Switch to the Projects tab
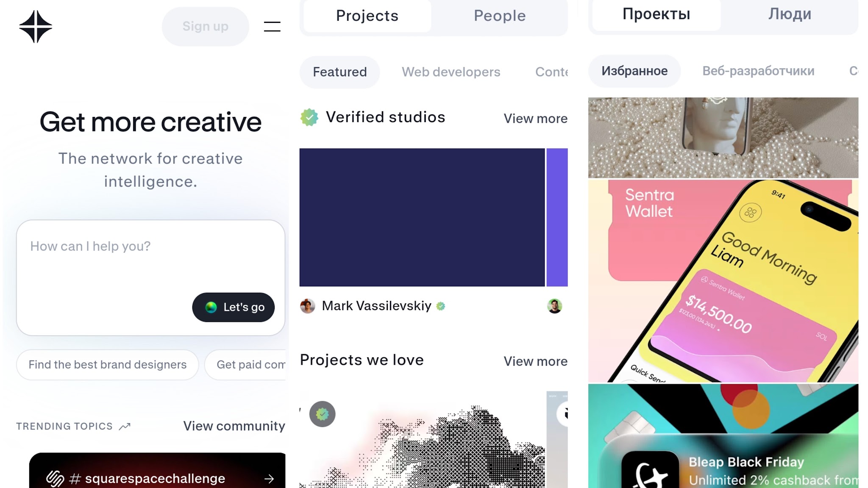This screenshot has height=488, width=868. click(367, 16)
